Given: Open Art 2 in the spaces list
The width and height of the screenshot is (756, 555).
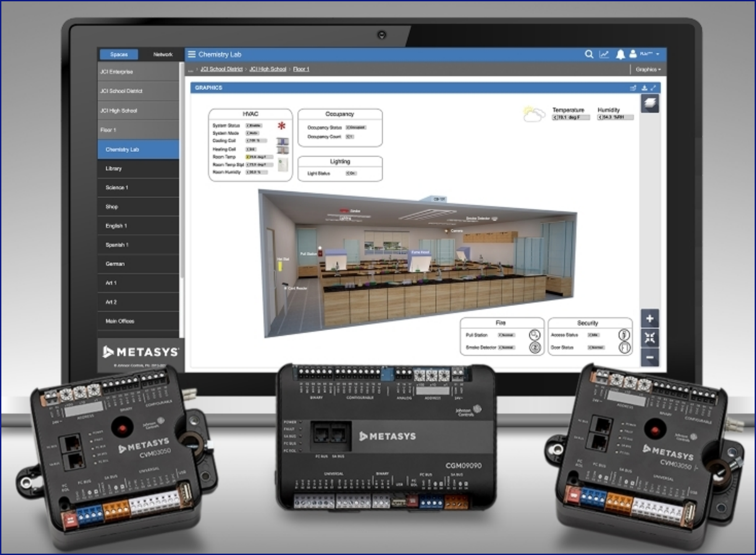Looking at the screenshot, I should [x=138, y=302].
